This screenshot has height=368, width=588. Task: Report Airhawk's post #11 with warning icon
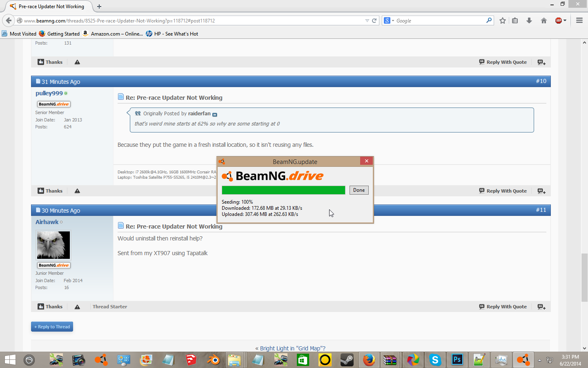(x=77, y=307)
